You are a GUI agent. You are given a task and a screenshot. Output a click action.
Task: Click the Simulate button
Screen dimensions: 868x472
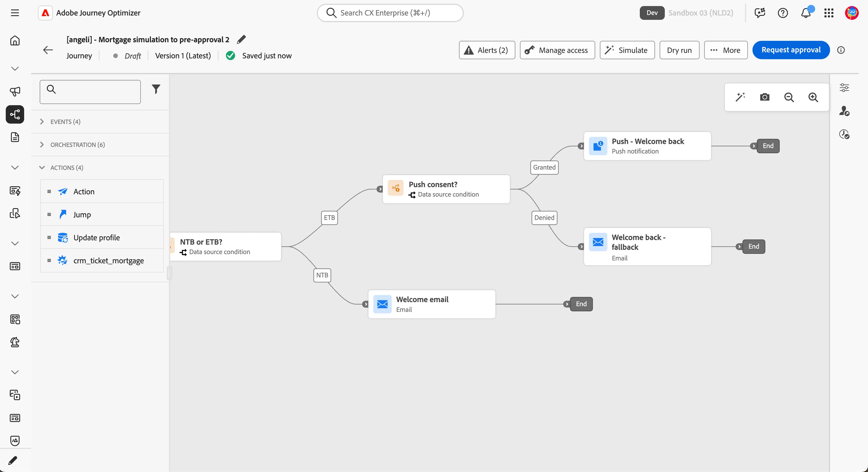click(x=627, y=50)
